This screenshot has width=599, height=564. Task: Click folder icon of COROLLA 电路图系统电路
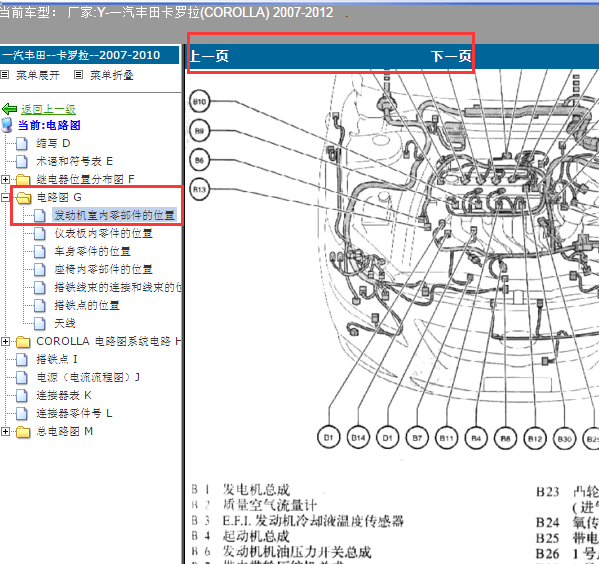[x=23, y=342]
